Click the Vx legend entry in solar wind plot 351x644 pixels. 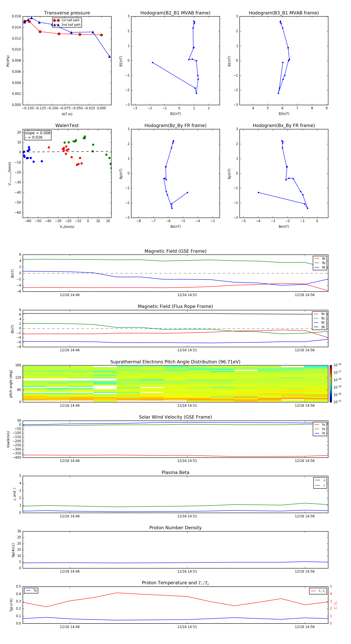pyautogui.click(x=320, y=424)
